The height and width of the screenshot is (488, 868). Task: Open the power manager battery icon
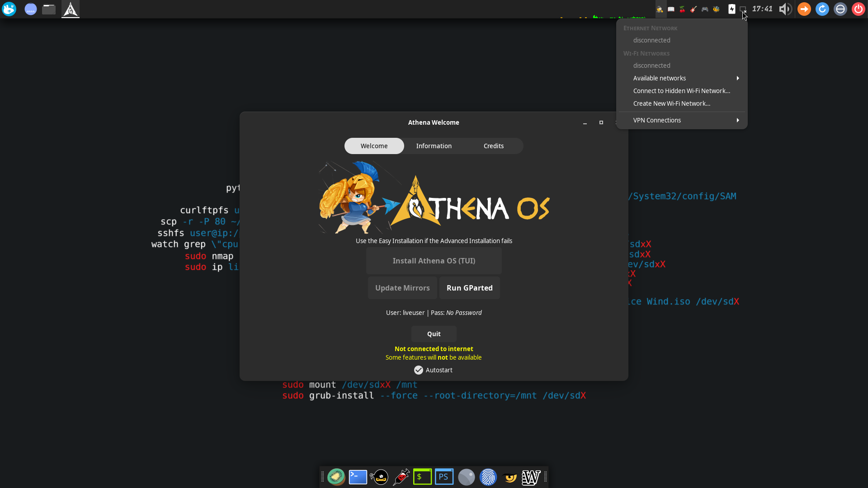coord(732,9)
